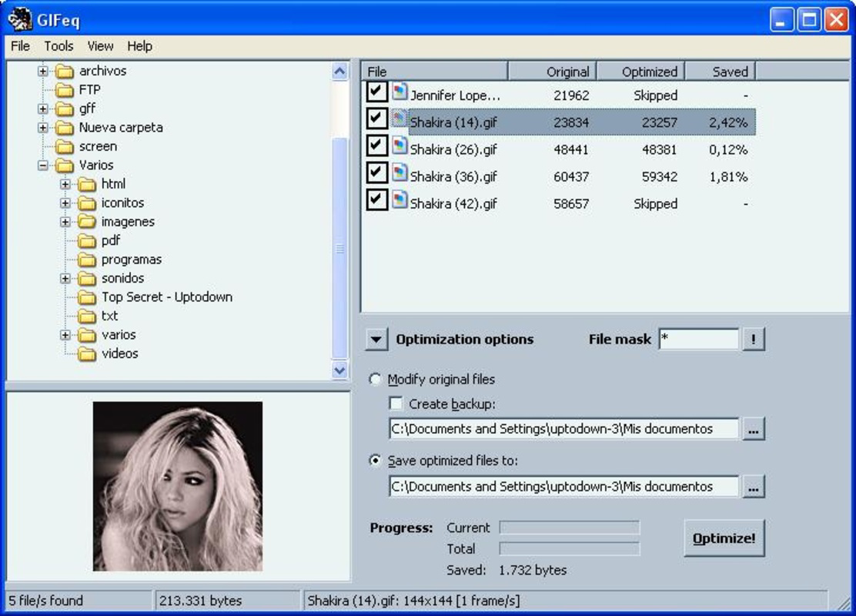The image size is (856, 616).
Task: Click the GIFeq application icon in title bar
Action: pos(20,20)
